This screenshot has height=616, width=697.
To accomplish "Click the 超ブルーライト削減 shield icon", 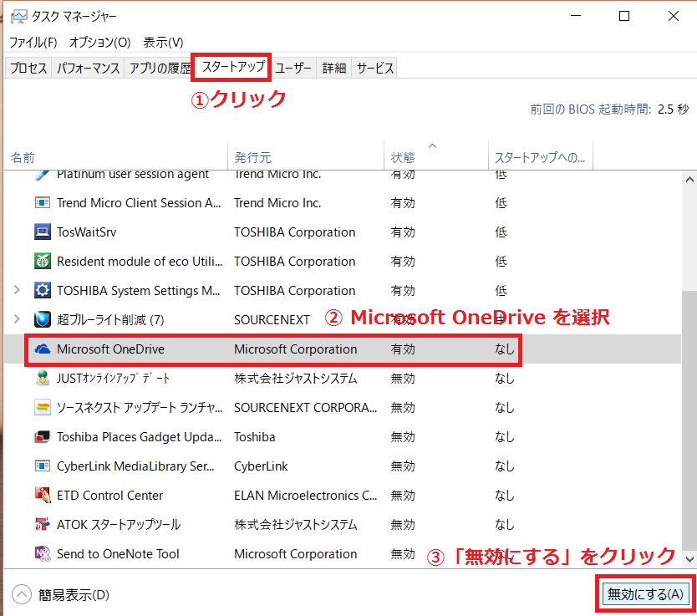I will tap(43, 319).
